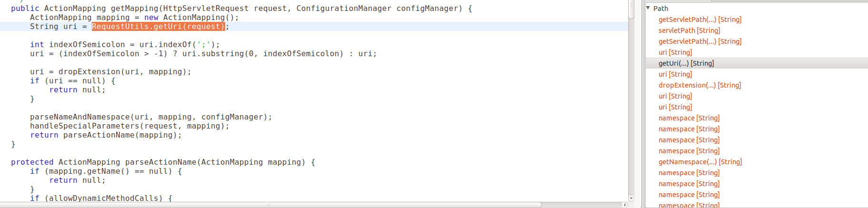Viewport: 868px width, 208px height.
Task: Click the code pane's scroll-right arrow
Action: [x=625, y=205]
